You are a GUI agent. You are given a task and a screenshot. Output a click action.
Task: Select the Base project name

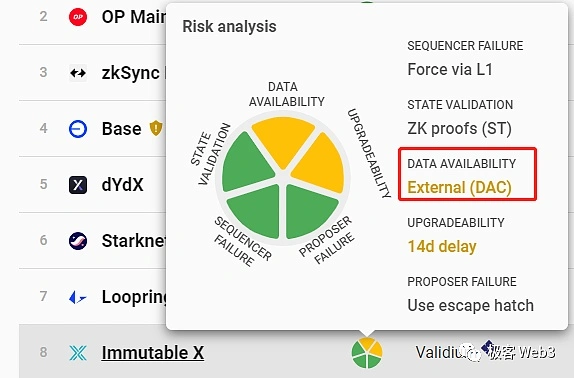point(122,129)
